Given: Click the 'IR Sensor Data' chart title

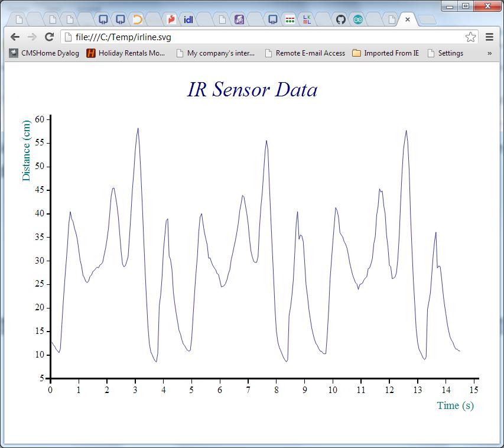Looking at the screenshot, I should point(252,89).
